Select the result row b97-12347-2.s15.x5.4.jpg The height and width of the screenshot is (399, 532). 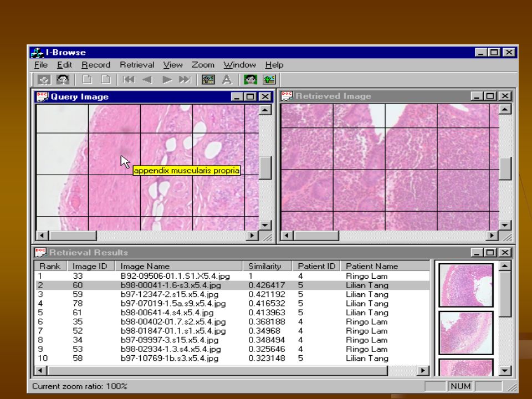(232, 294)
